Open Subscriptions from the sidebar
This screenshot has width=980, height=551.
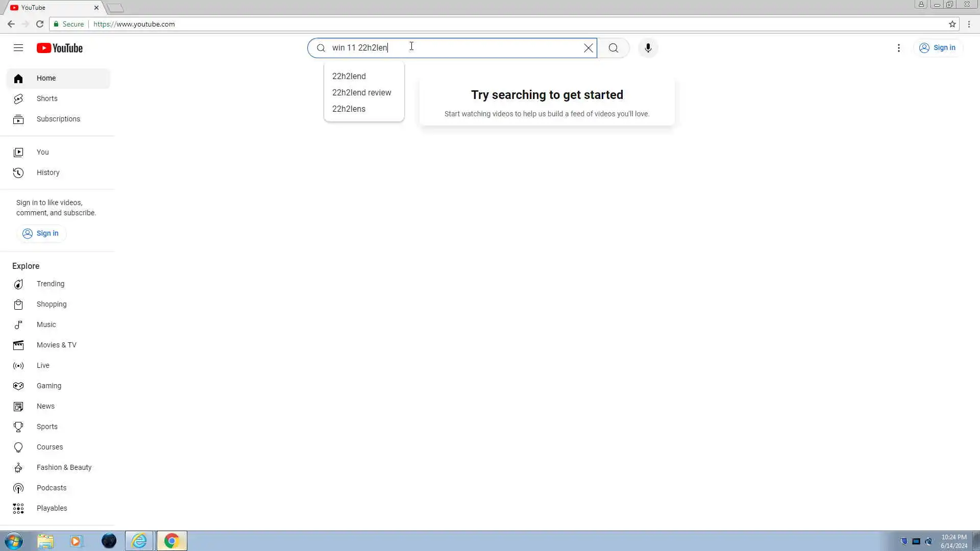pos(58,119)
